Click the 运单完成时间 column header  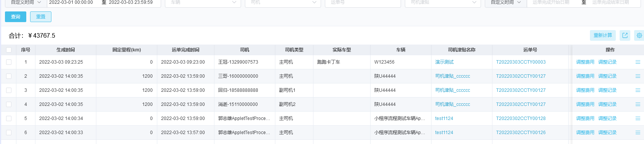pyautogui.click(x=185, y=50)
